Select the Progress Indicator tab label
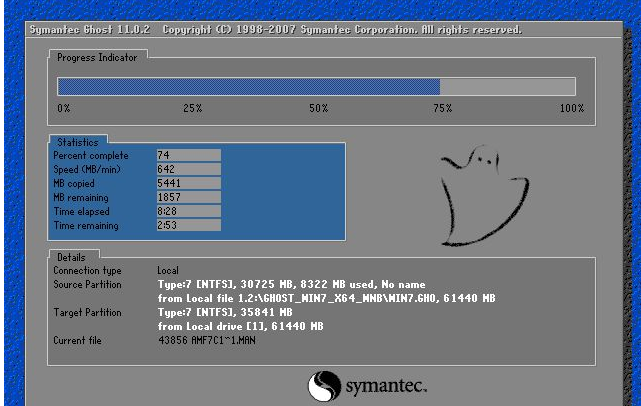Screen dimensions: 641x406 pyautogui.click(x=97, y=58)
